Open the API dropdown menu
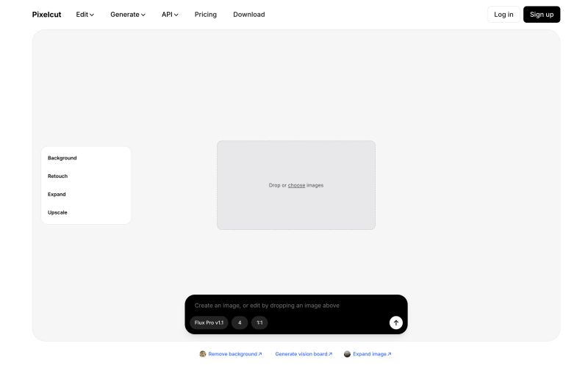The height and width of the screenshot is (371, 588). [170, 15]
